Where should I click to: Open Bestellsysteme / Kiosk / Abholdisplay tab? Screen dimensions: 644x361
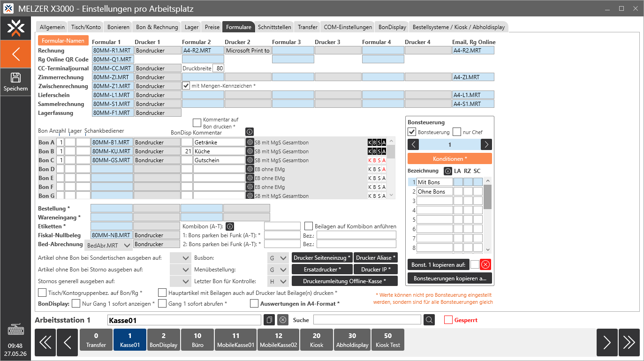459,27
